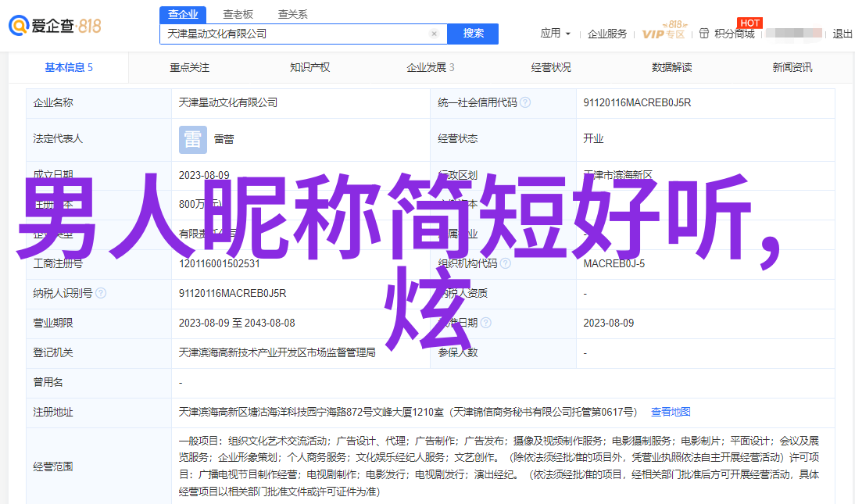
Task: Click the 工商注册号 label
Action: click(58, 263)
